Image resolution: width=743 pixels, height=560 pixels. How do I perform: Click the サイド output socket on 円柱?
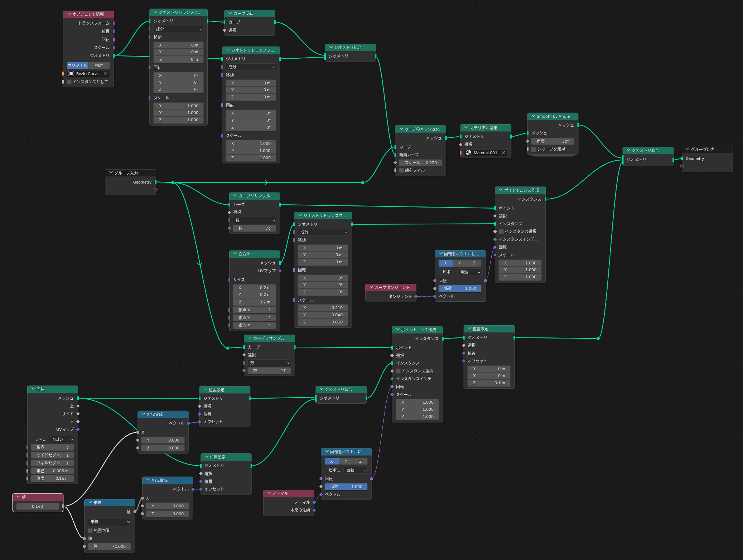(x=78, y=414)
